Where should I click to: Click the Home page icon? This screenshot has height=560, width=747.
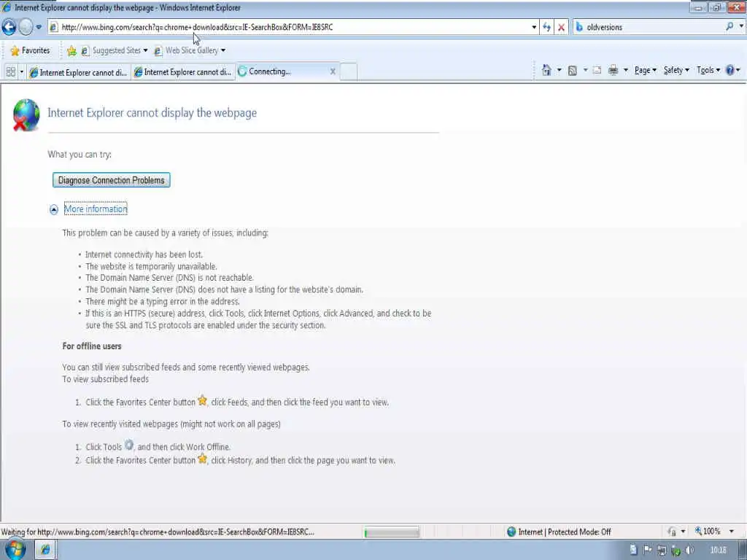click(x=546, y=71)
